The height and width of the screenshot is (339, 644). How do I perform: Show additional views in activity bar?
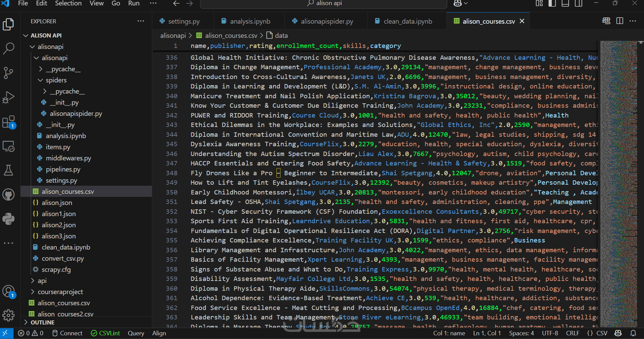[8, 243]
